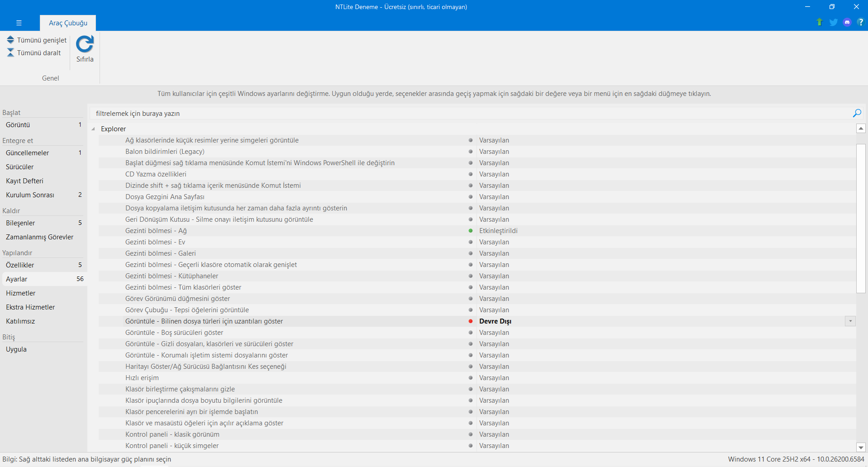
Task: Select row Görüntüle - Korumalı işletim sistemi dosyalarını
Action: [x=477, y=355]
